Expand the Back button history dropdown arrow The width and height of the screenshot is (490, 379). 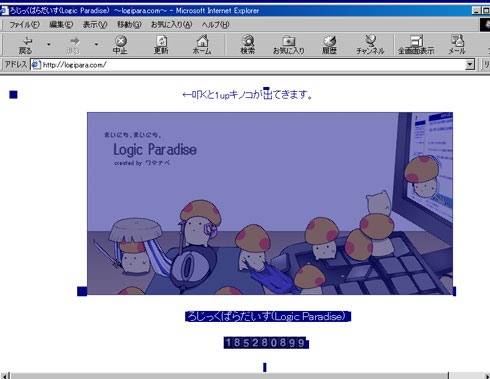(49, 44)
